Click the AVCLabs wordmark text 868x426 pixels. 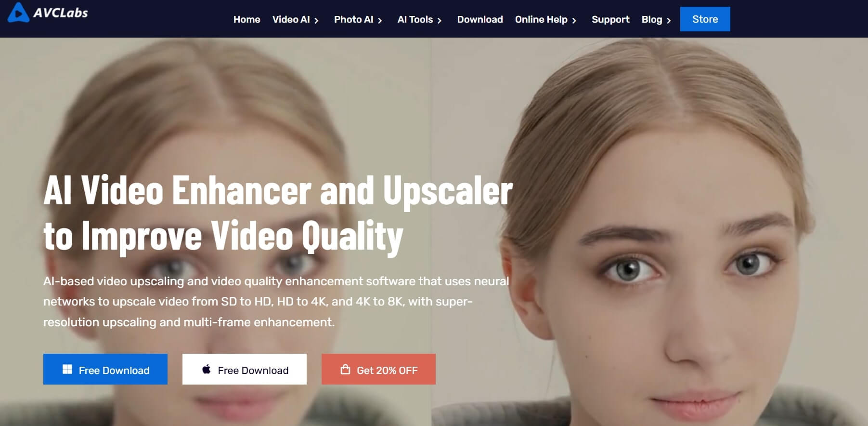coord(61,13)
